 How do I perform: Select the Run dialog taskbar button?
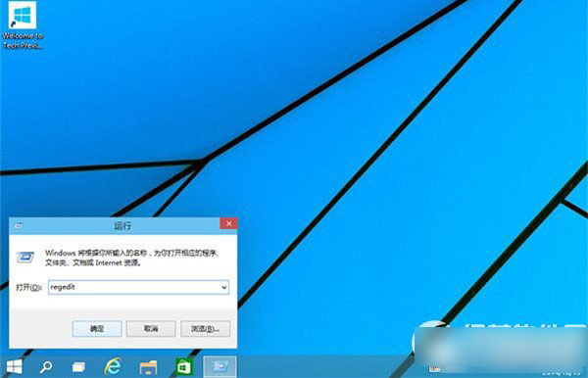click(220, 366)
